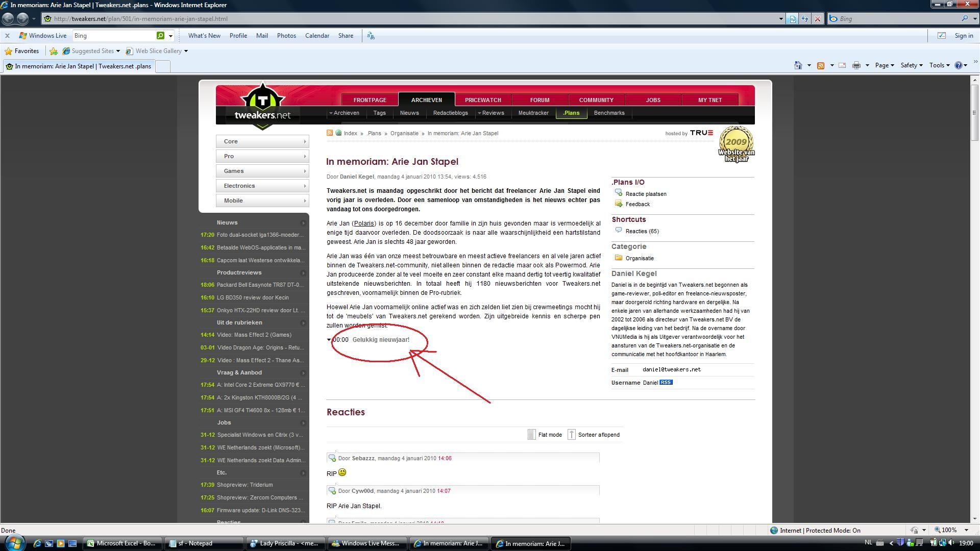The height and width of the screenshot is (551, 980).
Task: Click the Reactie plaatsen link
Action: 646,194
